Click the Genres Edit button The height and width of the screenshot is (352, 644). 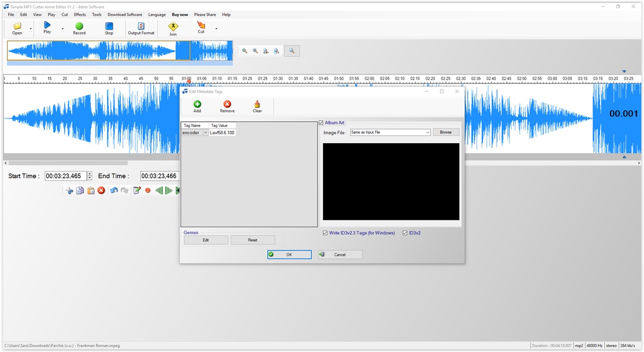(x=206, y=240)
